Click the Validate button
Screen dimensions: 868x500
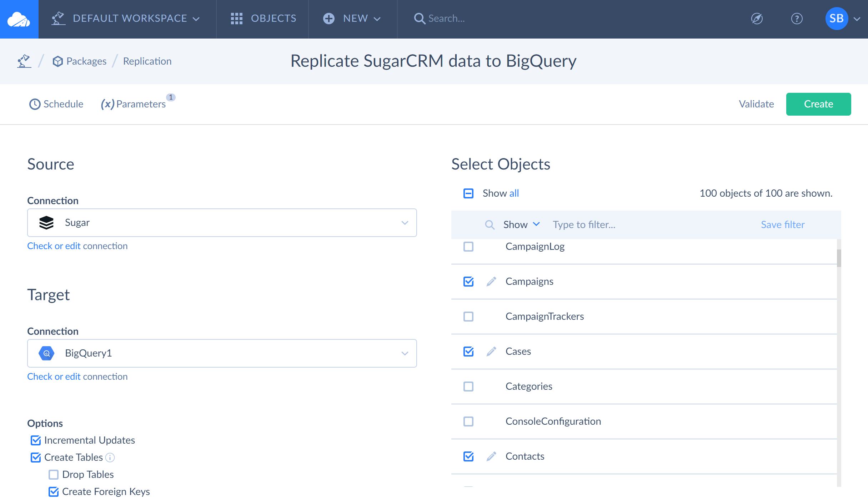(x=756, y=104)
